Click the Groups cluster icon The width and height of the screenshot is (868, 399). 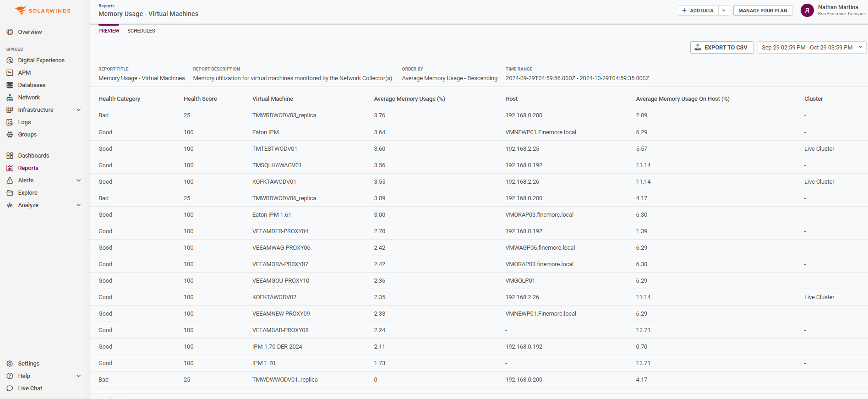point(10,135)
